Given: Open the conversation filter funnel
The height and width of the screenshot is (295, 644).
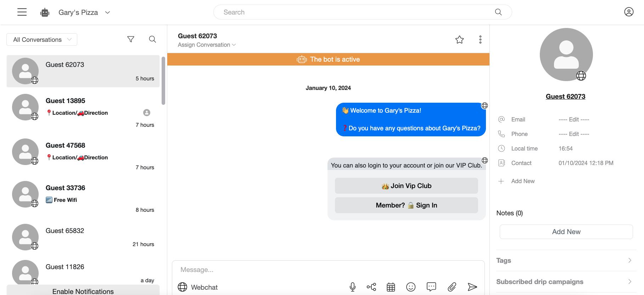Looking at the screenshot, I should coord(131,39).
